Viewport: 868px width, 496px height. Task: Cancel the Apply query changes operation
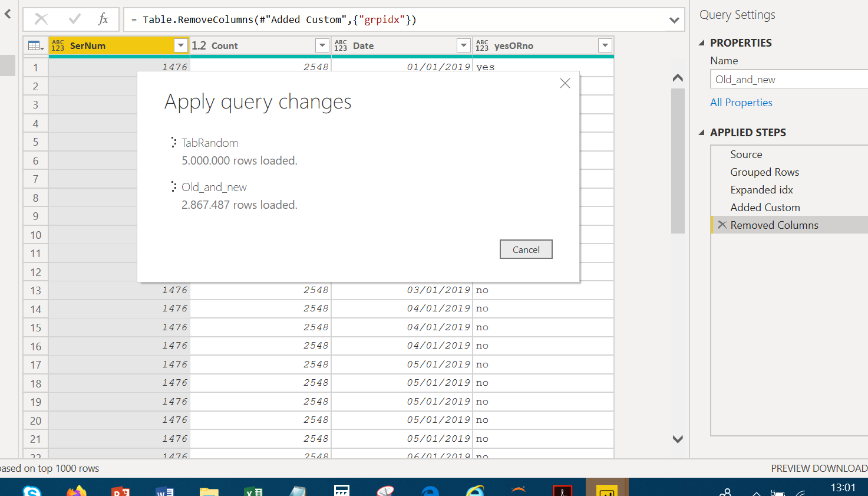pos(526,249)
